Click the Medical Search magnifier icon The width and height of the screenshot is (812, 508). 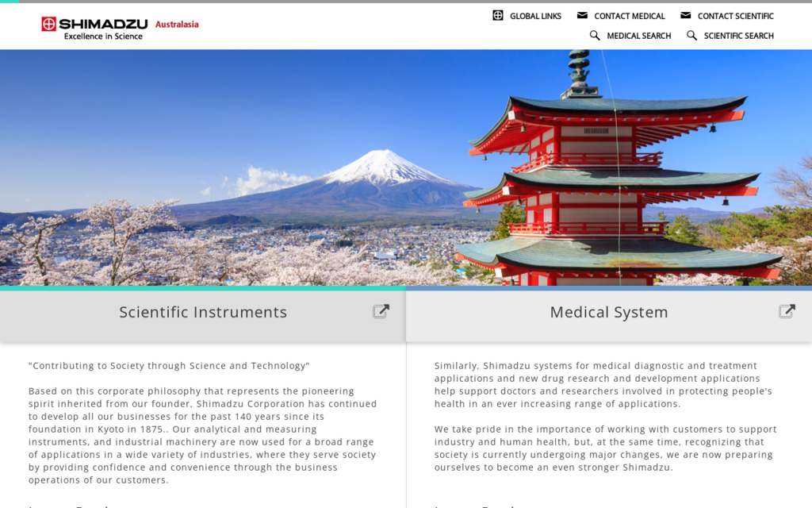pos(595,35)
